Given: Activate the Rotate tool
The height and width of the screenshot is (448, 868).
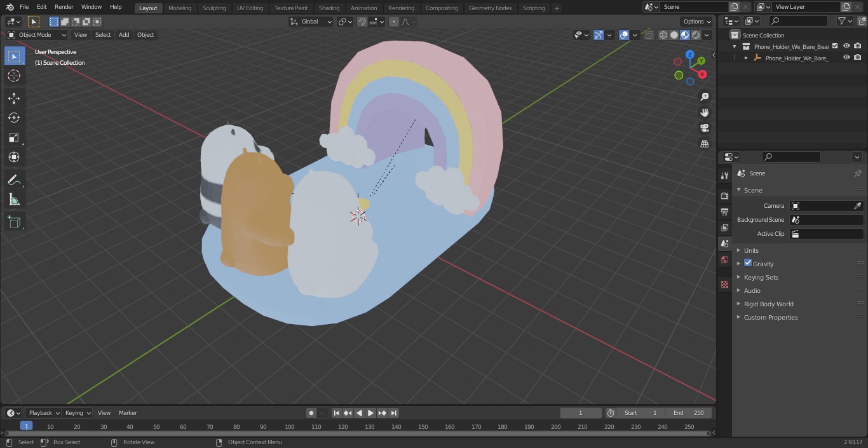Looking at the screenshot, I should (14, 118).
